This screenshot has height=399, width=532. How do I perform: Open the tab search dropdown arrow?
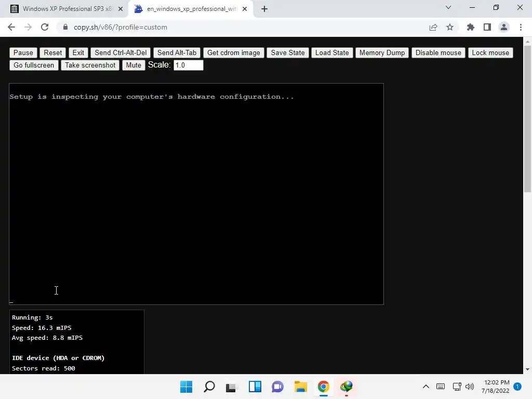click(448, 7)
